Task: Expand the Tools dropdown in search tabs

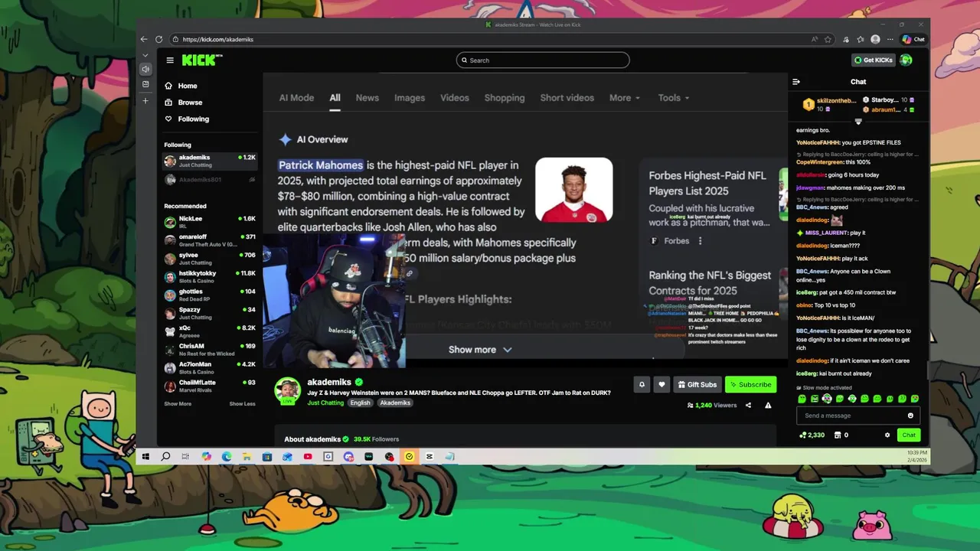Action: click(674, 98)
